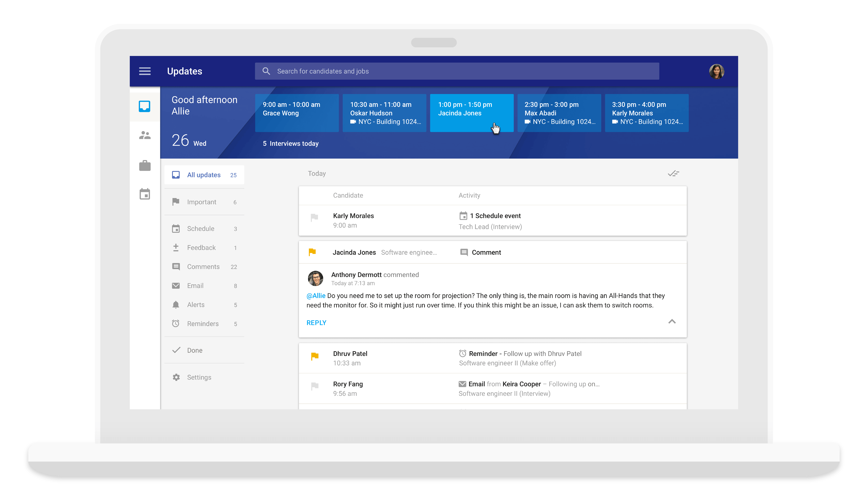
Task: Click the Activity column header
Action: pyautogui.click(x=469, y=195)
